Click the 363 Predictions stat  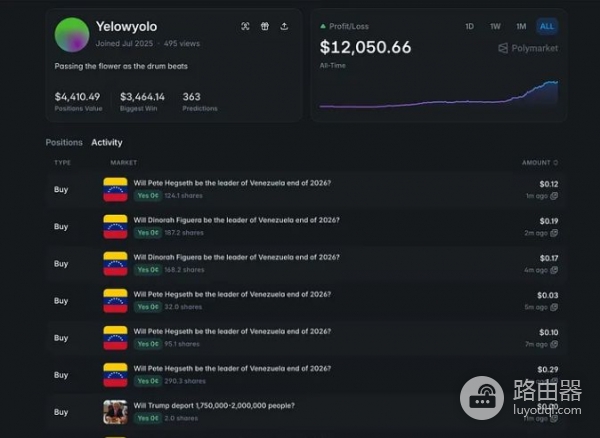[200, 101]
